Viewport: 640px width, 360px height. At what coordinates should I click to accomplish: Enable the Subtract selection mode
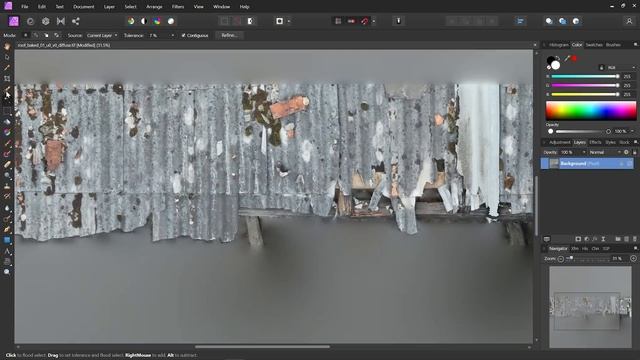(x=46, y=36)
